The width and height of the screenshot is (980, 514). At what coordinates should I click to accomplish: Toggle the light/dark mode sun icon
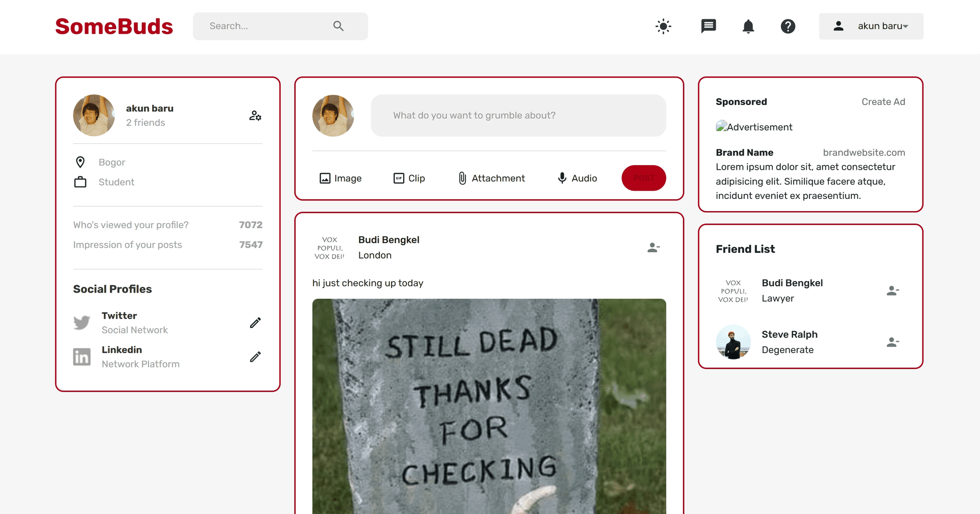[663, 26]
